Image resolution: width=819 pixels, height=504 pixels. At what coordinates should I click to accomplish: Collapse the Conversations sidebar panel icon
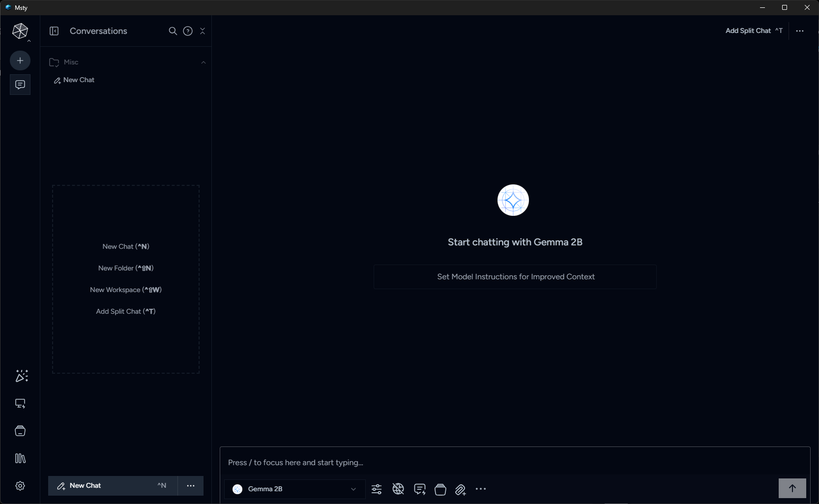pyautogui.click(x=54, y=31)
